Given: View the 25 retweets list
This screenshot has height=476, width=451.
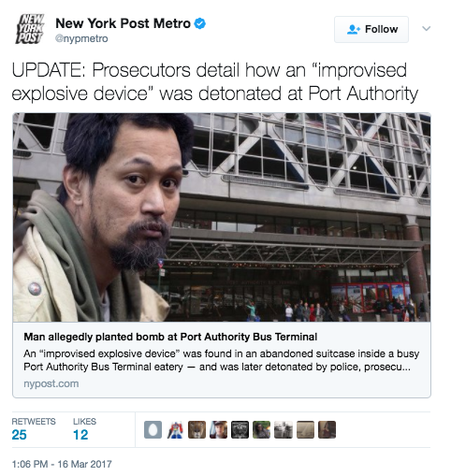Looking at the screenshot, I should tap(34, 429).
